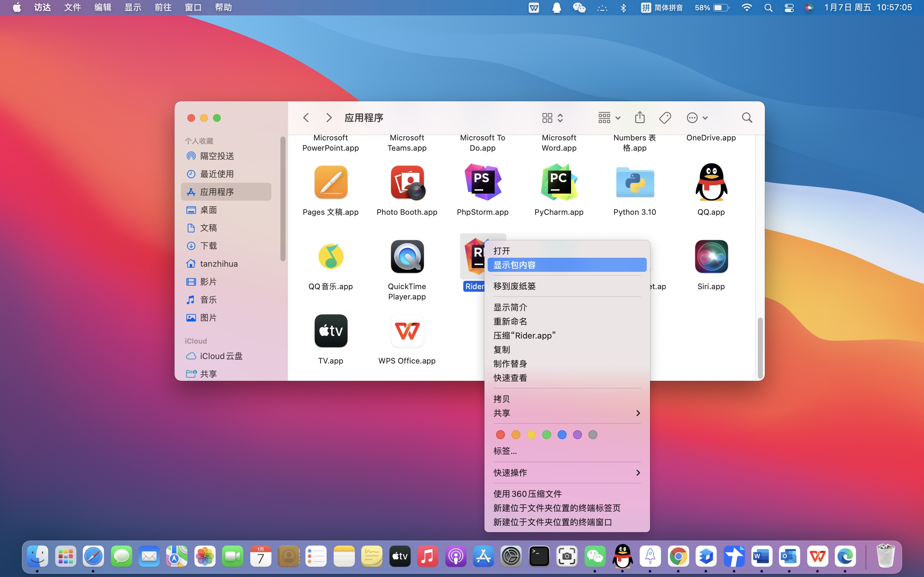This screenshot has width=924, height=577.
Task: Select 移到废纸篓 in the context menu
Action: click(514, 286)
